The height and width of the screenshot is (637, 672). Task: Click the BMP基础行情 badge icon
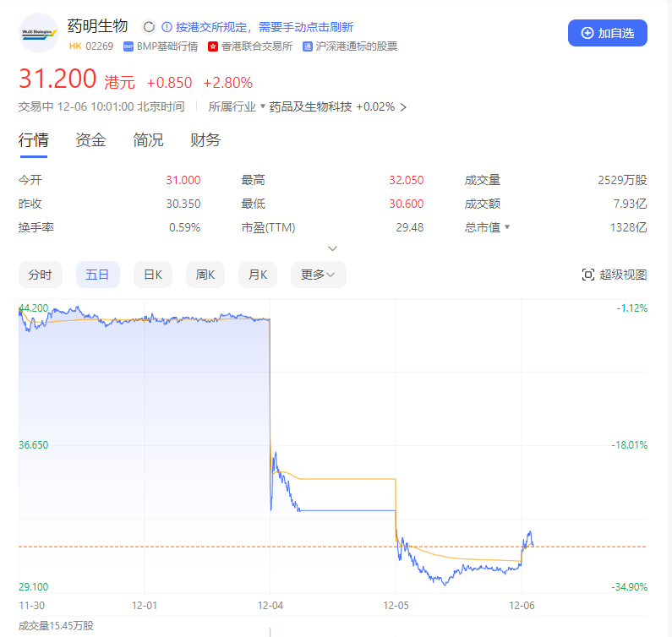(x=128, y=46)
